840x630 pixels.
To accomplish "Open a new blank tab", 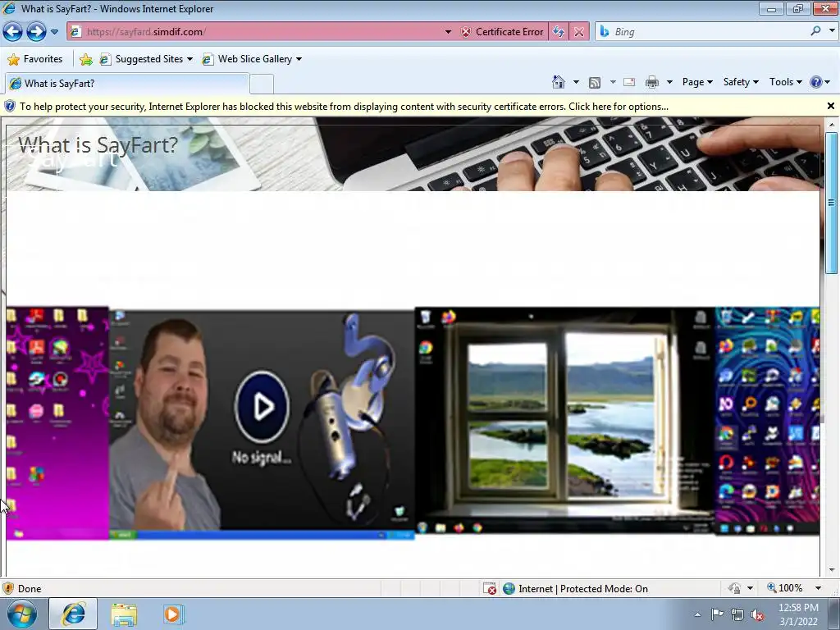I will pos(262,84).
